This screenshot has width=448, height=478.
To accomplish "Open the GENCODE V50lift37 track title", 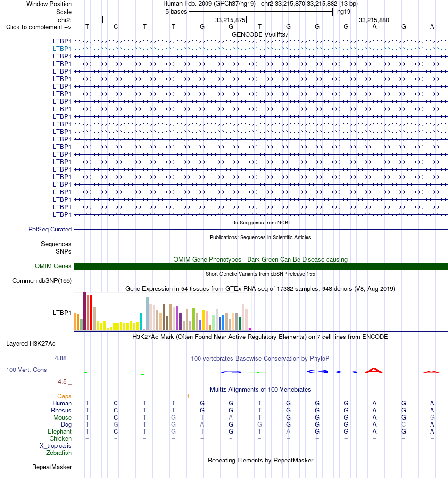I will point(260,34).
